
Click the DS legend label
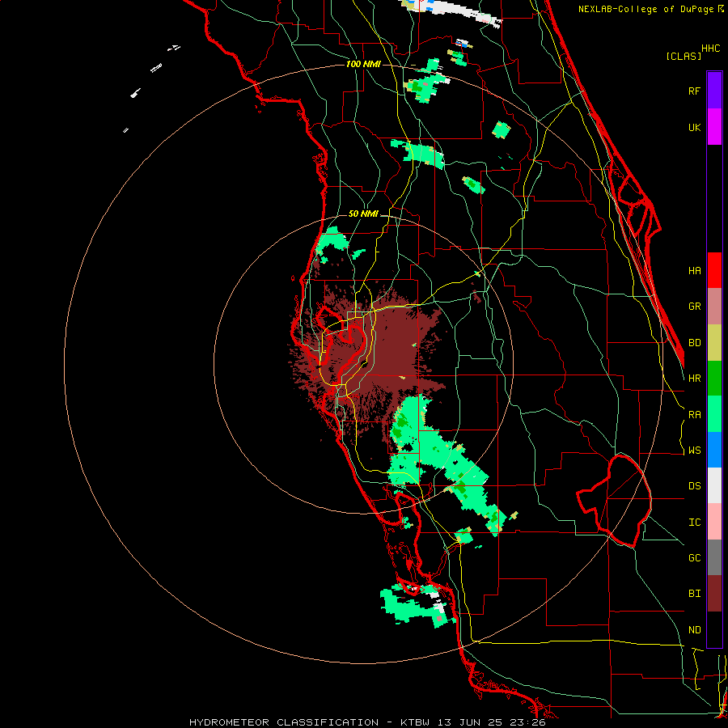(x=695, y=486)
